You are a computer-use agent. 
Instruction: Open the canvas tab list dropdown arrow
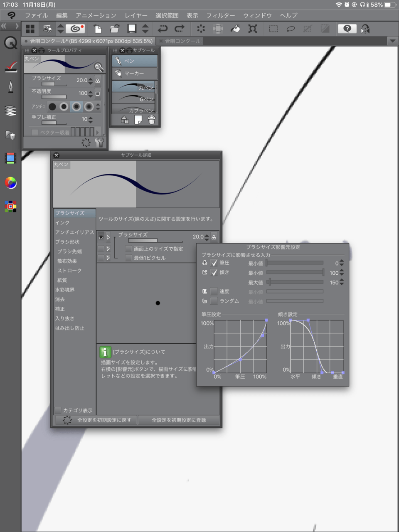click(392, 41)
